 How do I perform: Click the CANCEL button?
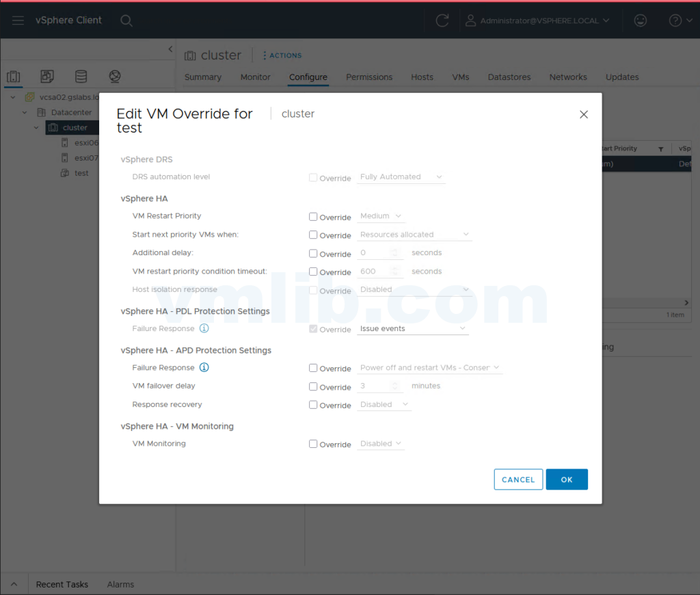(x=518, y=479)
